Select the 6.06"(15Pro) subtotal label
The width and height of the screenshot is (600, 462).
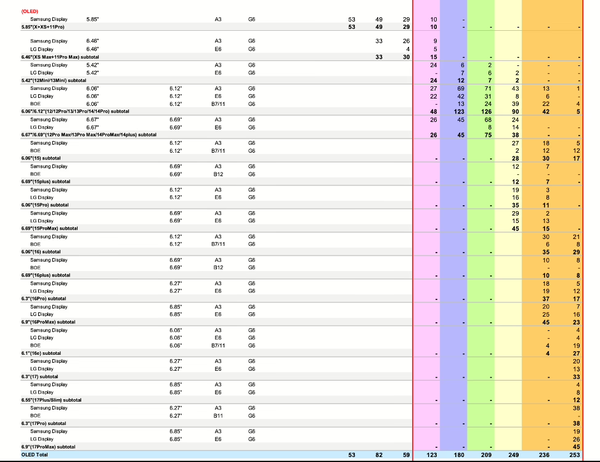coord(45,205)
